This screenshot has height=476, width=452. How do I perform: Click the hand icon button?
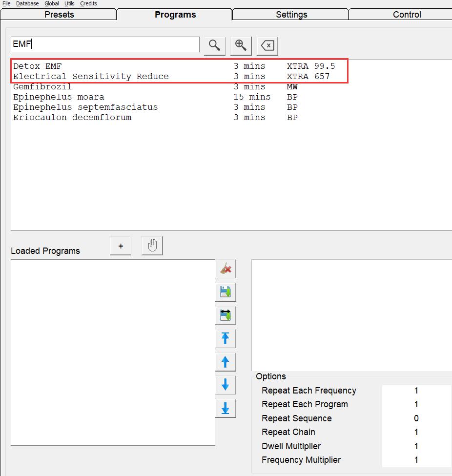point(152,246)
